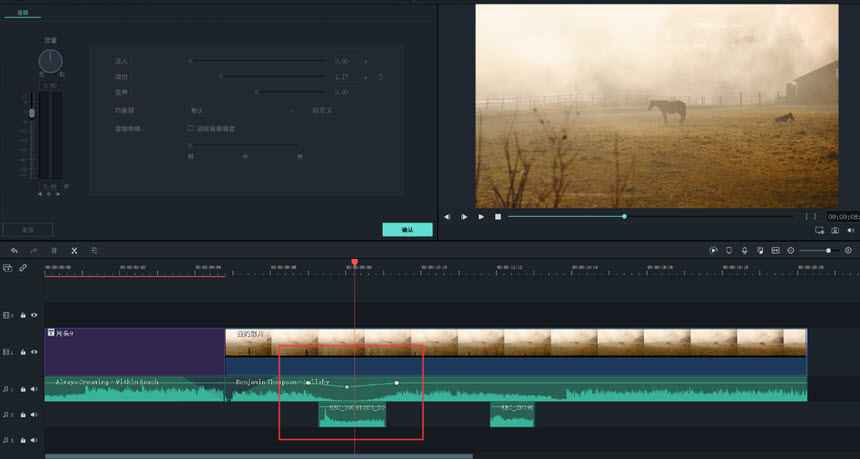Click the voiceover microphone icon
860x459 pixels.
744,250
